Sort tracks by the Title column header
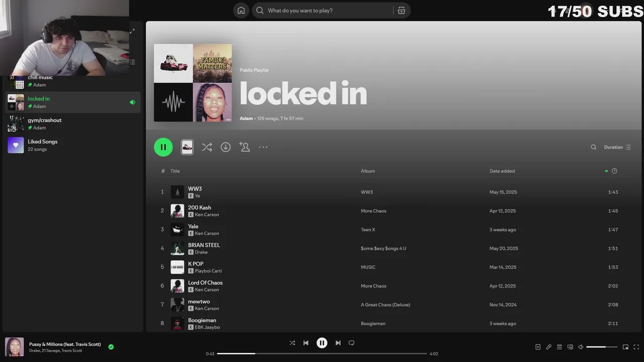Viewport: 644px width, 362px height. click(x=175, y=171)
